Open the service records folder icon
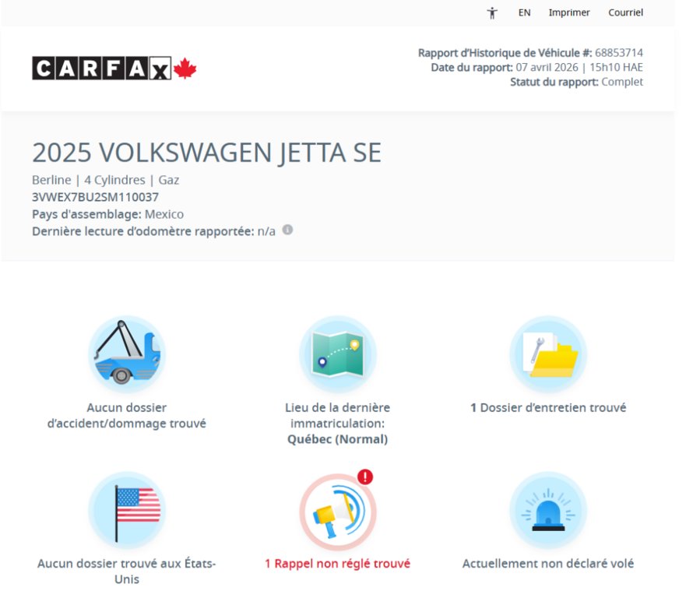 [x=548, y=354]
